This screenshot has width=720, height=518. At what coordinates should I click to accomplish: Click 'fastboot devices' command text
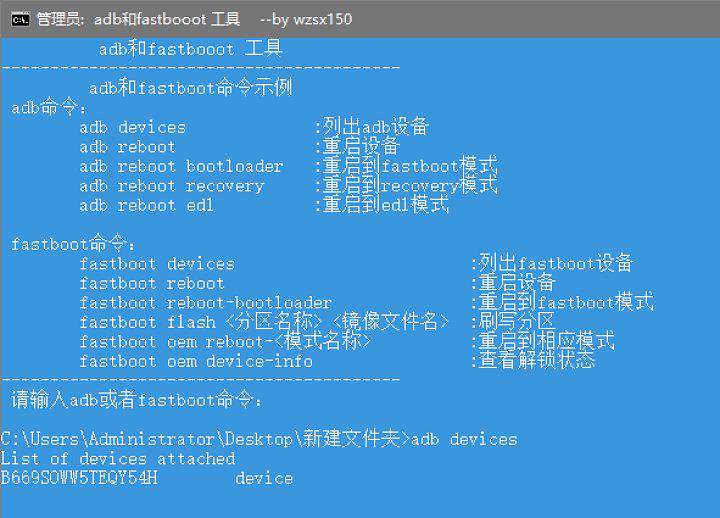[x=157, y=264]
